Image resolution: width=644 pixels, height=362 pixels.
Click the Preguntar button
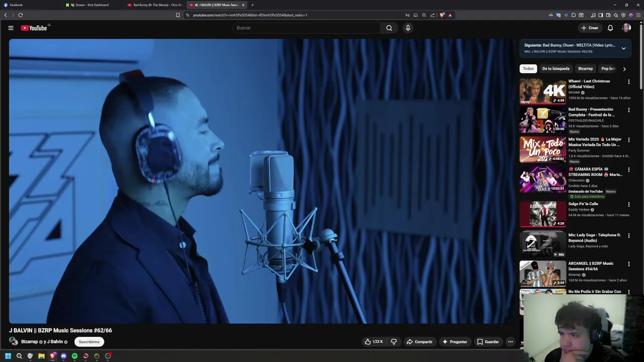pyautogui.click(x=455, y=342)
